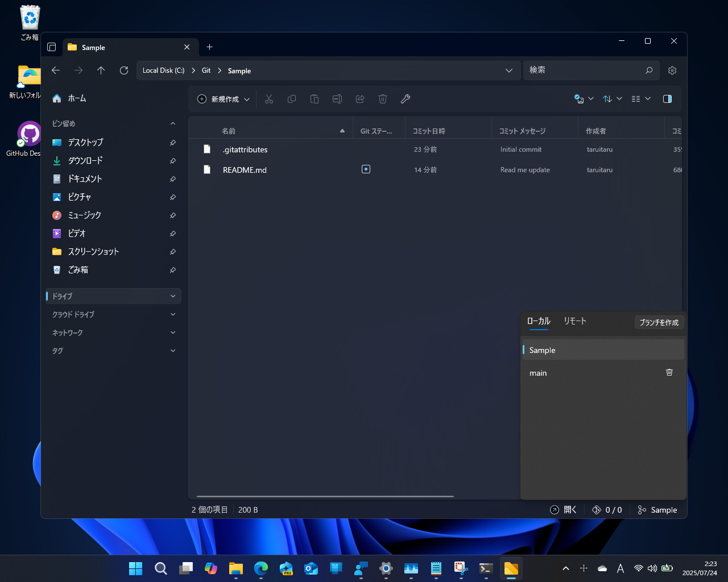Click the Copy icon in the toolbar
The width and height of the screenshot is (728, 582).
(x=292, y=98)
